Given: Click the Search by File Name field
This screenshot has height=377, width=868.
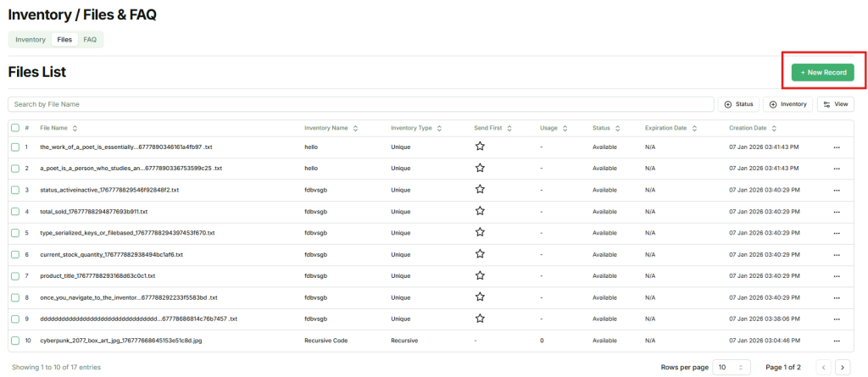Looking at the screenshot, I should pos(360,104).
